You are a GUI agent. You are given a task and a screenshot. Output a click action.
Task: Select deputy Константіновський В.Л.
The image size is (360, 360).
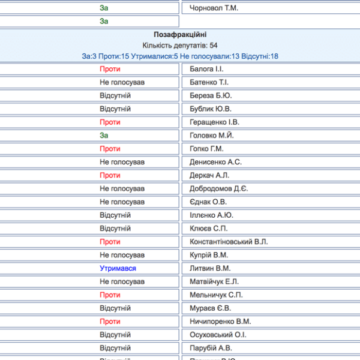(229, 242)
